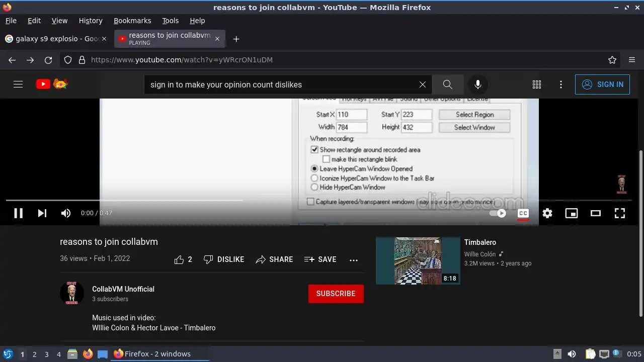This screenshot has width=644, height=362.
Task: Open file manager taskbar launcher
Action: 72,354
